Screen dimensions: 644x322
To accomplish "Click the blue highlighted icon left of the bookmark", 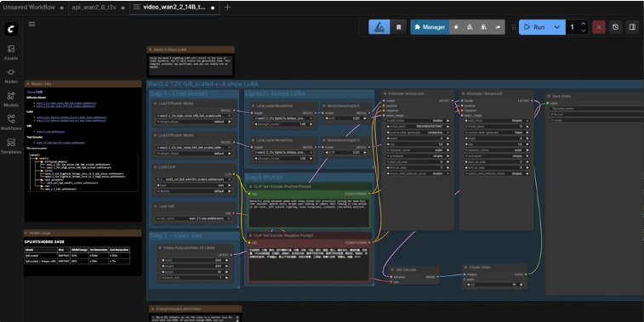I will (379, 27).
